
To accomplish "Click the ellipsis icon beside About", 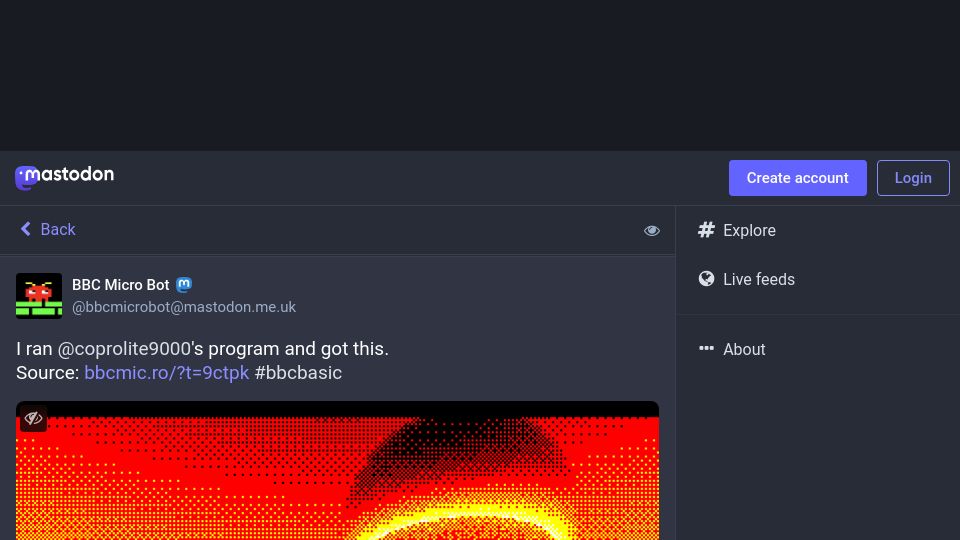I will 706,348.
